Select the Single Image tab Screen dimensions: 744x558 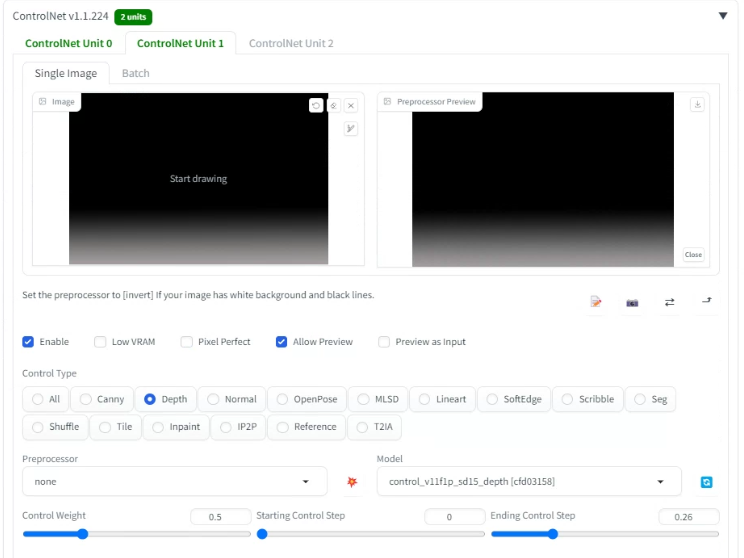(x=66, y=73)
